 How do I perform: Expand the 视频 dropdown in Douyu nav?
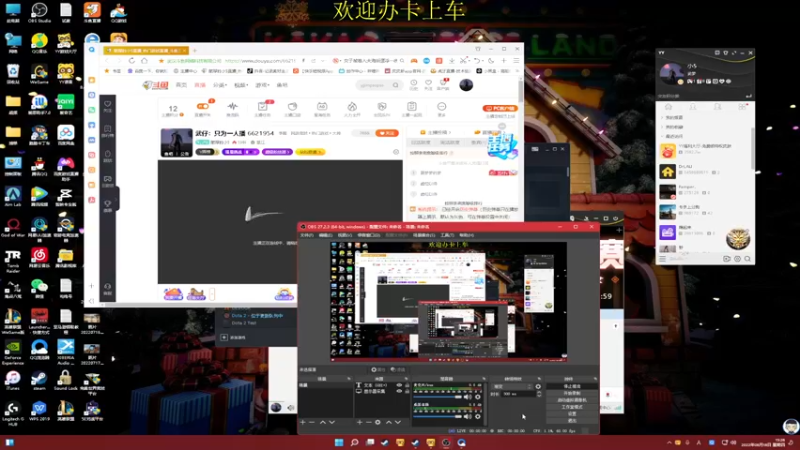(241, 85)
